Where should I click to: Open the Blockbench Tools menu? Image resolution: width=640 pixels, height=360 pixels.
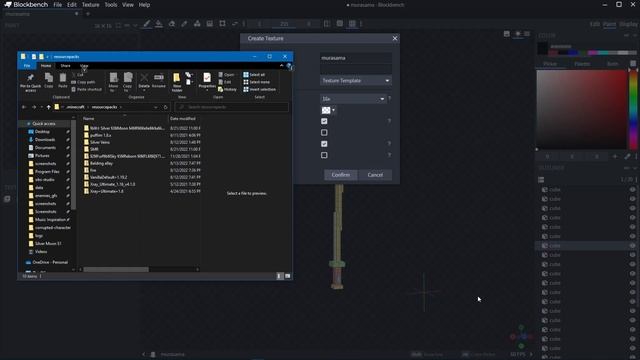click(111, 5)
